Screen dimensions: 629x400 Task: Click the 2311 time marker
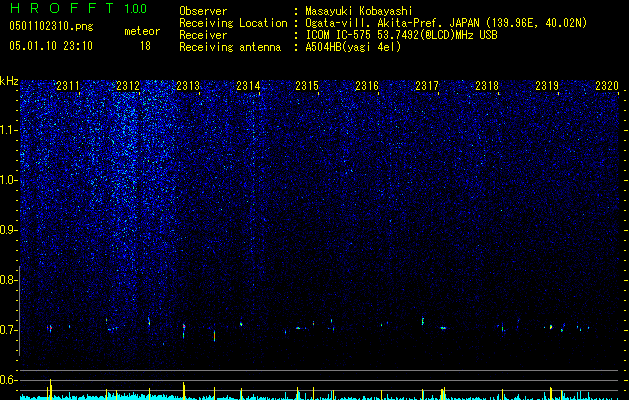pyautogui.click(x=68, y=86)
